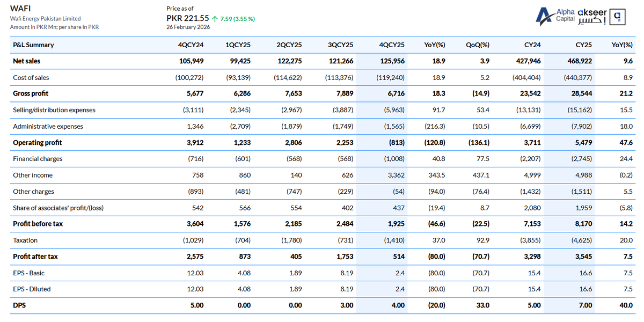Click the 'PKR 221.55' price

click(188, 18)
